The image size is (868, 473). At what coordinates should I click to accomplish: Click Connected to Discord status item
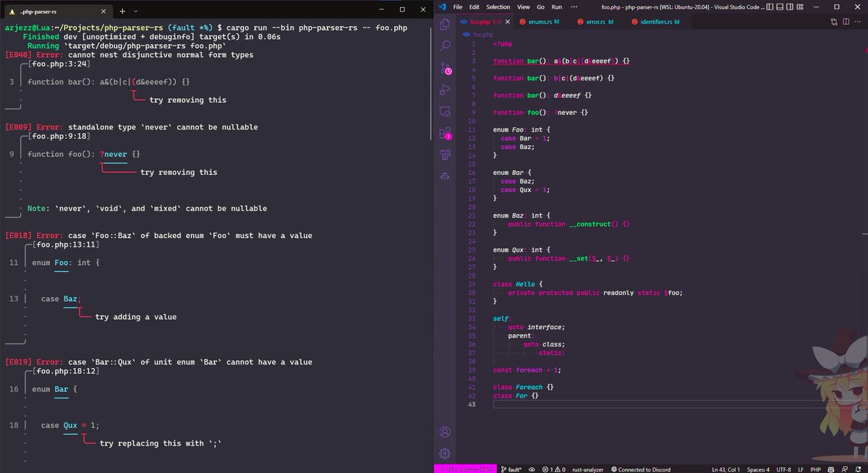pyautogui.click(x=642, y=469)
